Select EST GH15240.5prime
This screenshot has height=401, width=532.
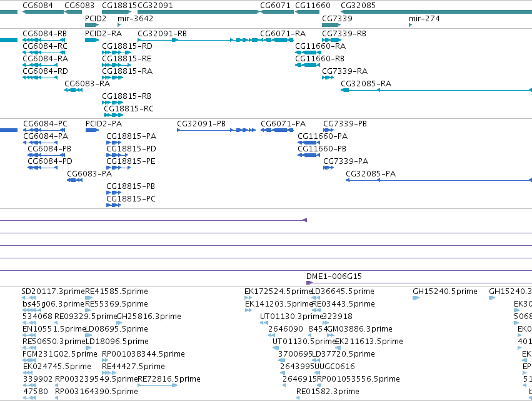click(x=445, y=292)
